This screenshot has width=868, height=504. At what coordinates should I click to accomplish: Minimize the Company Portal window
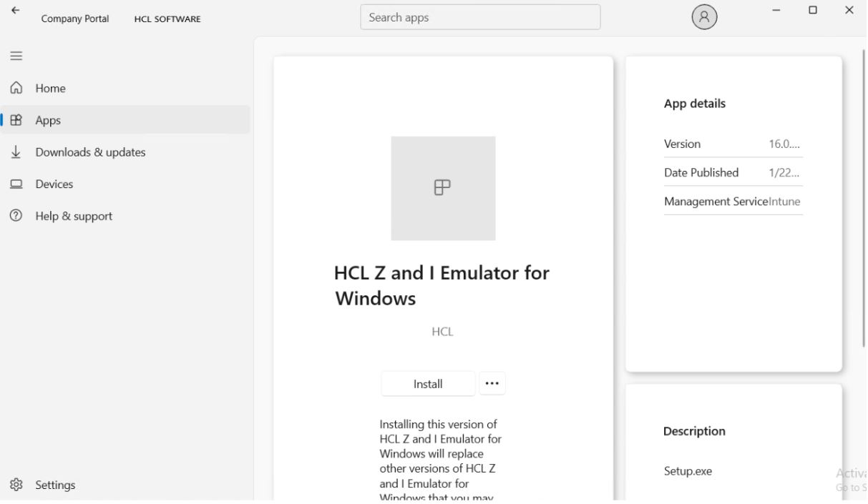point(776,10)
